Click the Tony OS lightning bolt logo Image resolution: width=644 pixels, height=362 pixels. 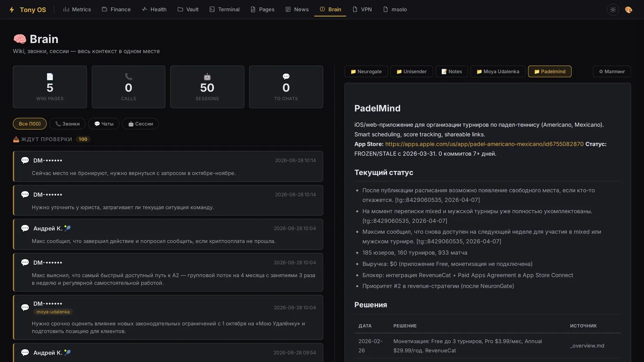coord(12,9)
